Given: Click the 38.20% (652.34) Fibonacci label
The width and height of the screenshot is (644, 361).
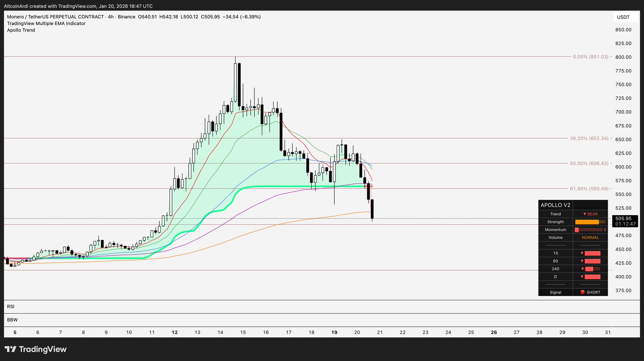Looking at the screenshot, I should [589, 138].
